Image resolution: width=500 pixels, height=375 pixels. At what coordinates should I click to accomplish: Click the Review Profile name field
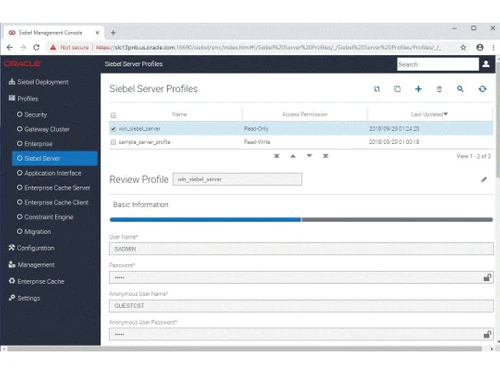click(237, 179)
